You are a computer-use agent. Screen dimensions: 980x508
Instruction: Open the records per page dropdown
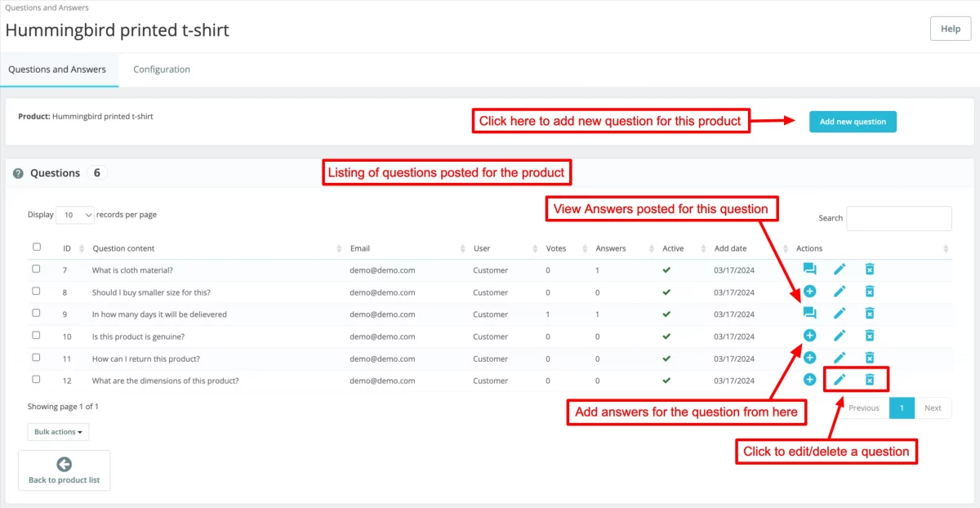click(74, 214)
